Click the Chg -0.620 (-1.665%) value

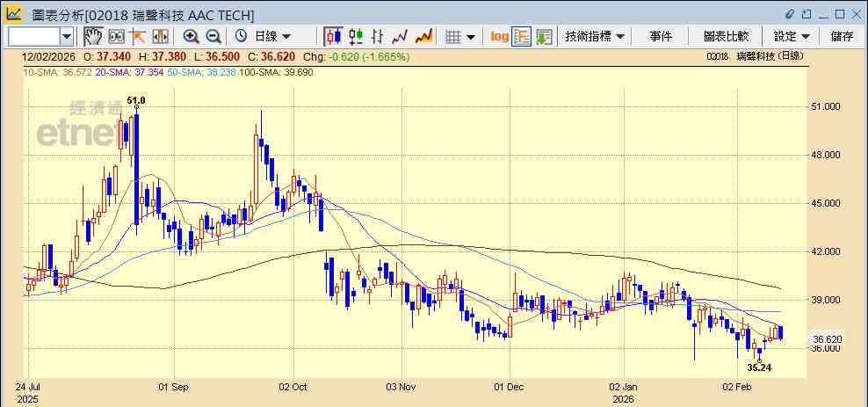click(x=358, y=56)
